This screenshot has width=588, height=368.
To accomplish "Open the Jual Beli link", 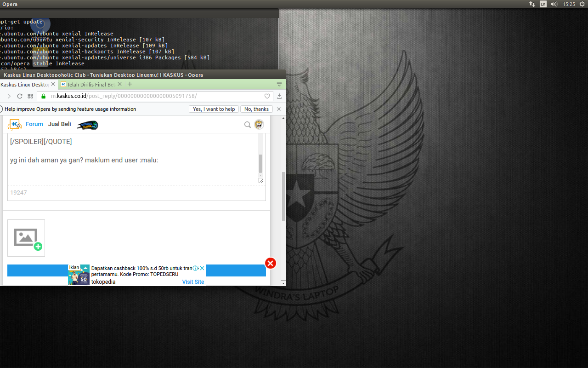I will point(60,124).
